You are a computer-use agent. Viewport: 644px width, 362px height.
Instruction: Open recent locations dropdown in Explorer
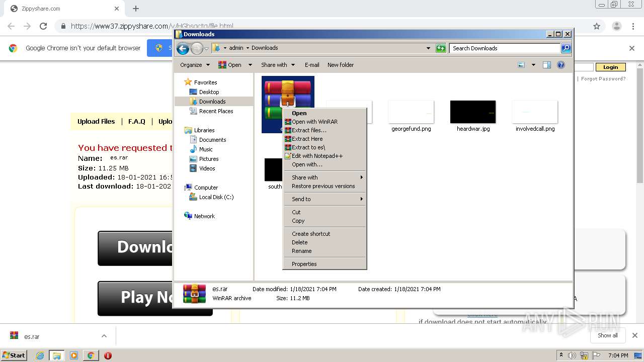[x=206, y=49]
